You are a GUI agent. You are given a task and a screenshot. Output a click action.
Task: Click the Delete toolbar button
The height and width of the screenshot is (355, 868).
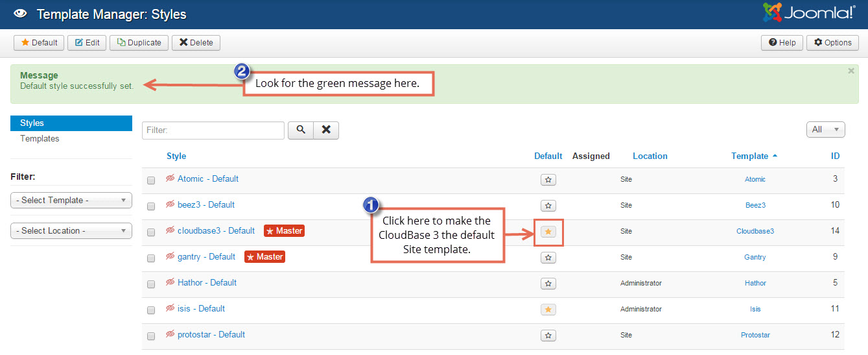point(196,43)
